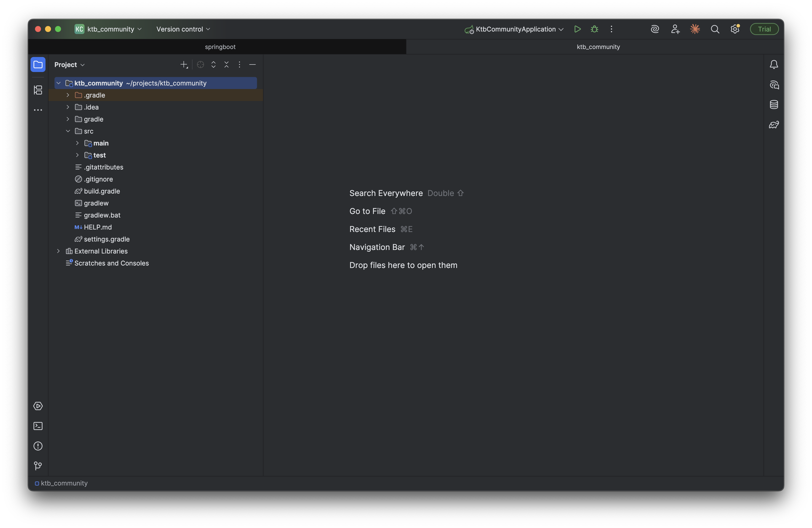Show the Notifications bell panel
The height and width of the screenshot is (528, 812).
click(774, 64)
